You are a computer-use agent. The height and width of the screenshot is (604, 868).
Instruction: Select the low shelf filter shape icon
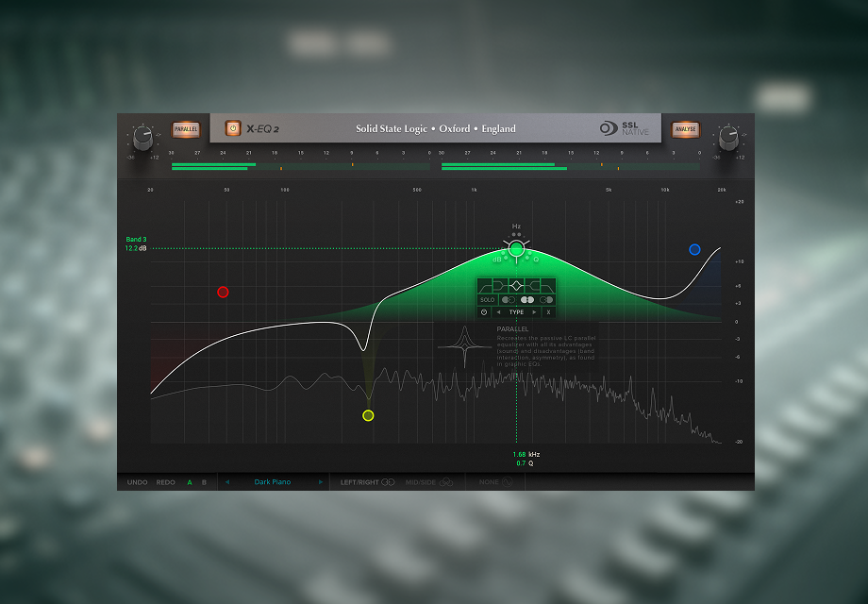point(500,286)
